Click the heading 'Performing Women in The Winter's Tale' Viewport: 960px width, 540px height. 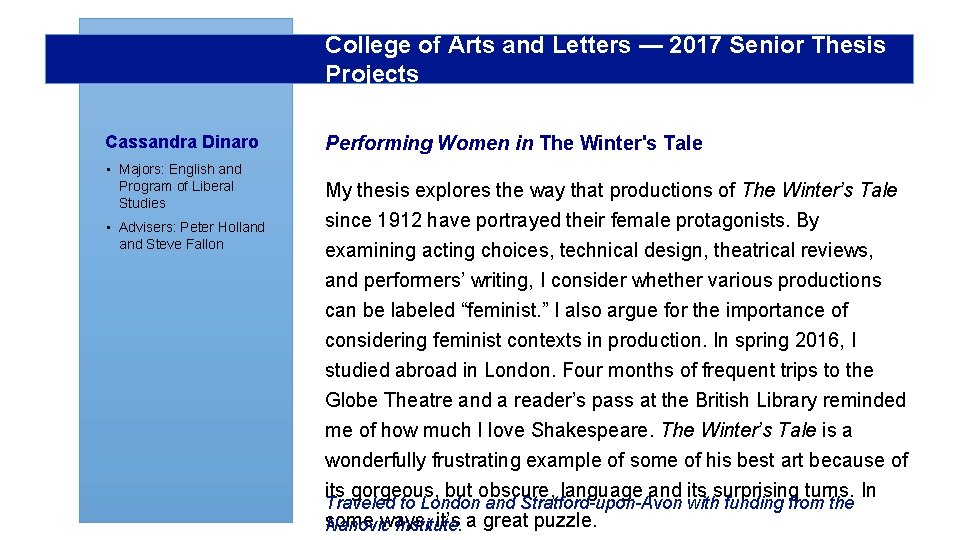(x=513, y=143)
